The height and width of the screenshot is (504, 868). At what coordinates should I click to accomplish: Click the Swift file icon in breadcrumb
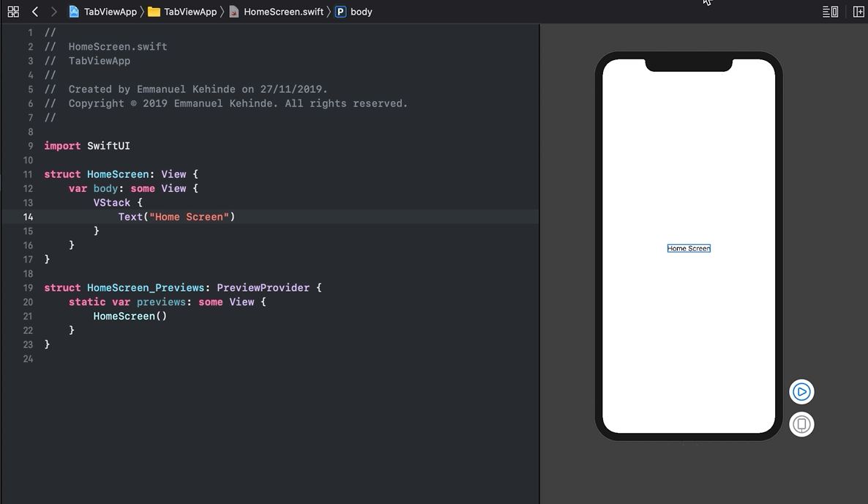[x=234, y=12]
